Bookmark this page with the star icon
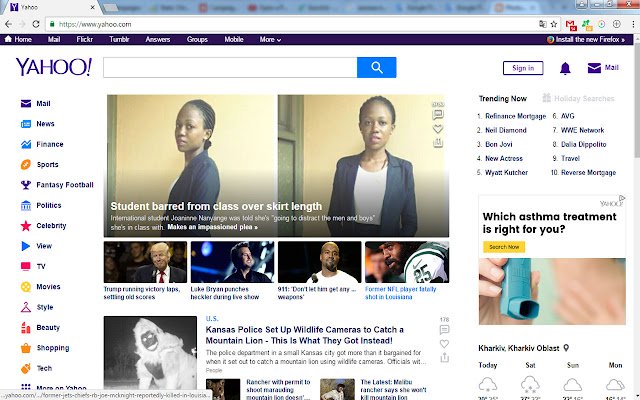This screenshot has width=640, height=400. click(554, 22)
